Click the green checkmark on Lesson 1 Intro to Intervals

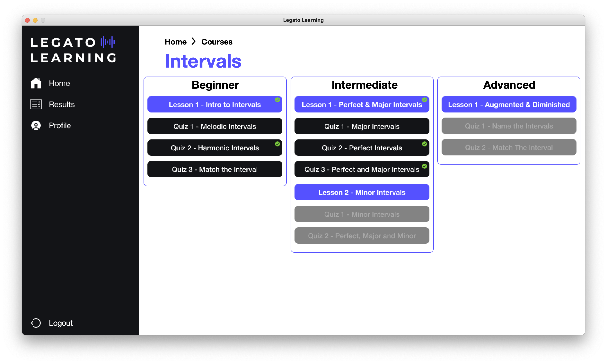tap(277, 100)
